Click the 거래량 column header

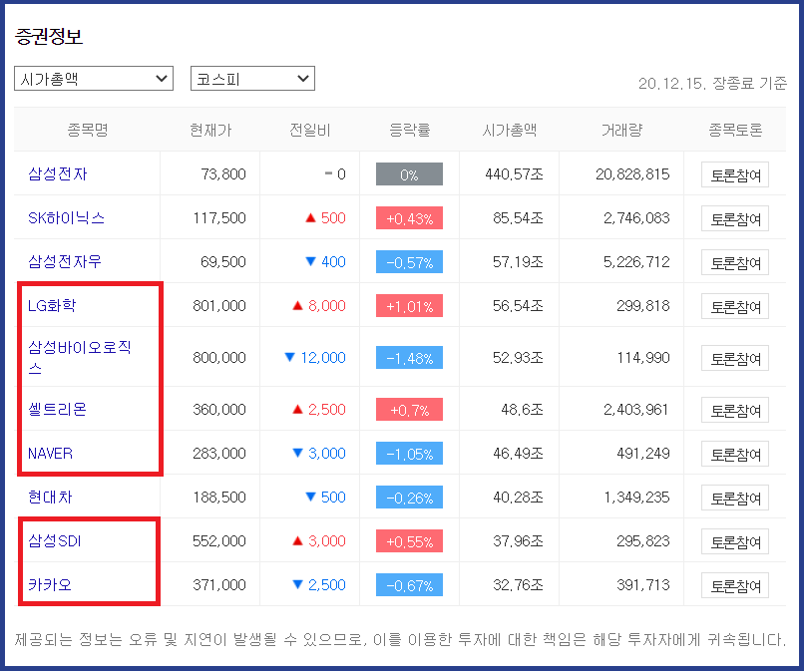621,130
